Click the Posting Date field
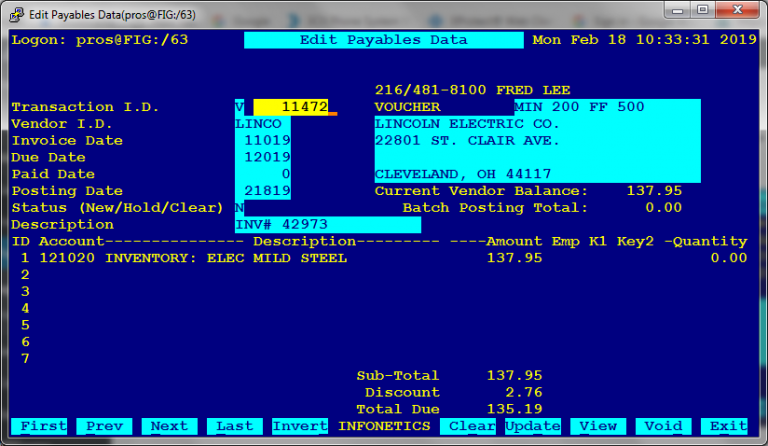 pyautogui.click(x=264, y=191)
